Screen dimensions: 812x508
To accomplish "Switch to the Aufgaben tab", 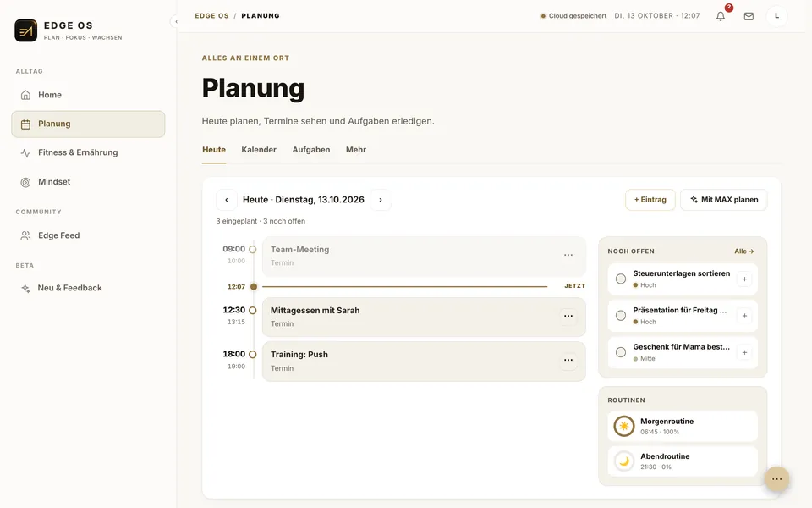I will tap(311, 150).
